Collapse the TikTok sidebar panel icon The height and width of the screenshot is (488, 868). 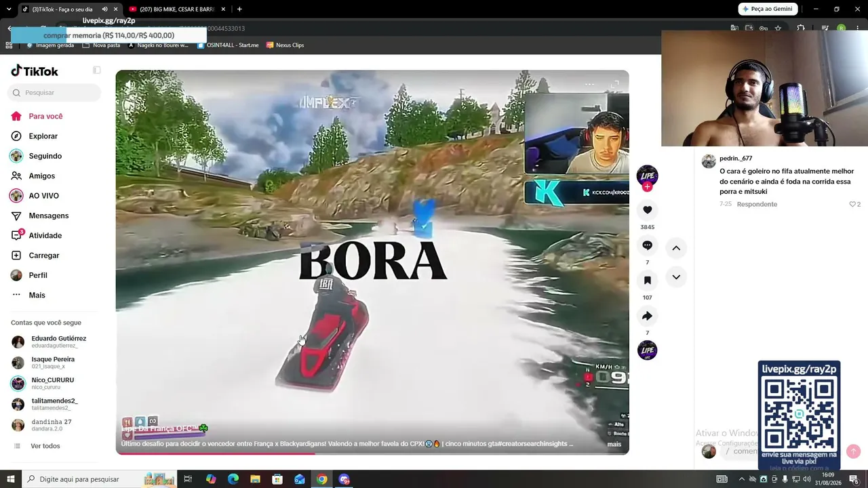[97, 70]
